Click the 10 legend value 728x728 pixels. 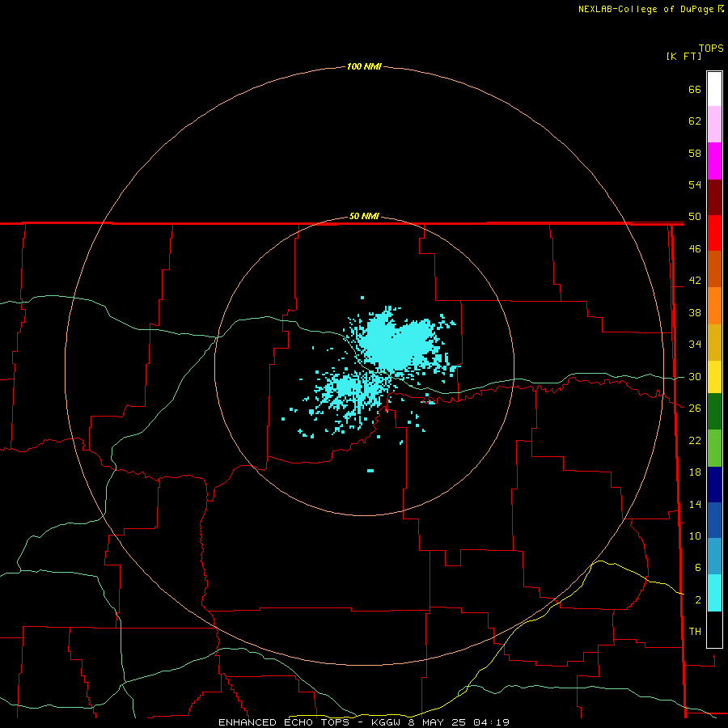pyautogui.click(x=695, y=536)
